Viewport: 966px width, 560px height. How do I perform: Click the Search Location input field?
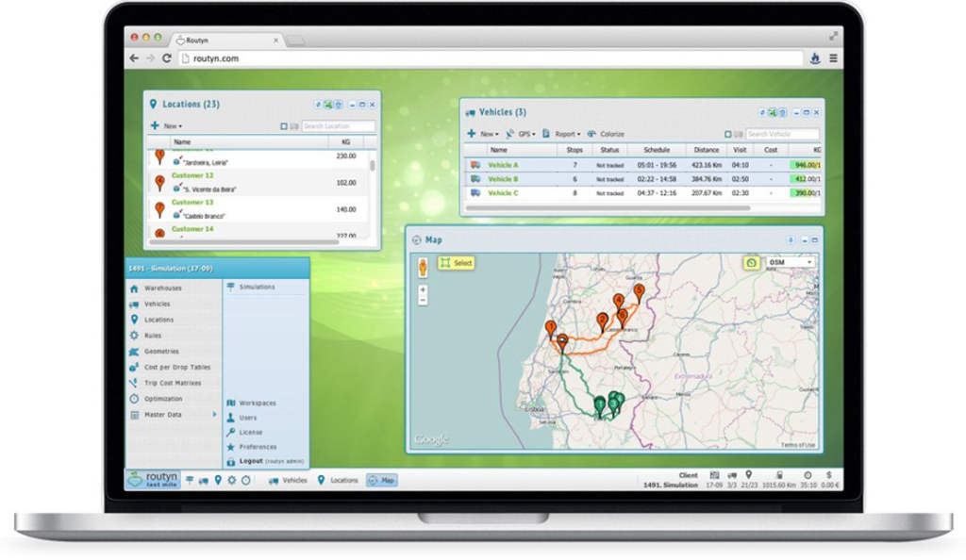(x=339, y=126)
